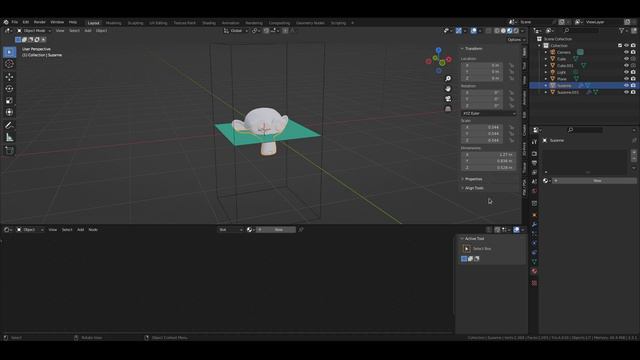The image size is (640, 360).
Task: Open the Render menu
Action: [x=40, y=22]
